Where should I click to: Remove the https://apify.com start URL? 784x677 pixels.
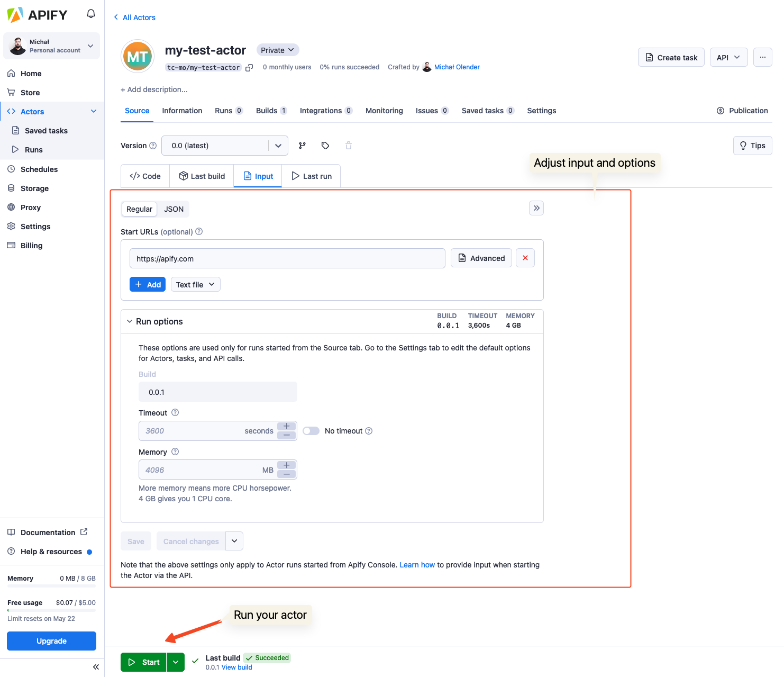(525, 258)
